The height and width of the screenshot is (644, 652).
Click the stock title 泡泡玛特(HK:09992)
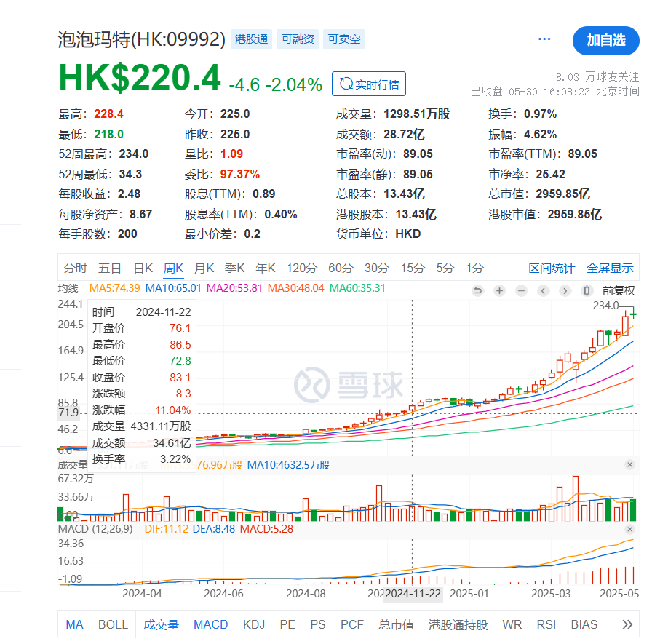pos(142,39)
